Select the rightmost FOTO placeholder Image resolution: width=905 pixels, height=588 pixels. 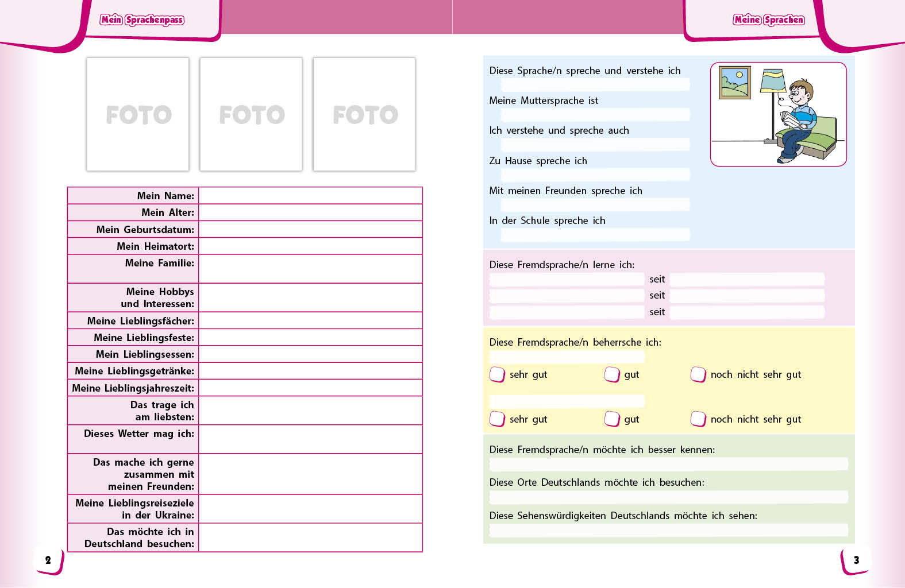[364, 114]
